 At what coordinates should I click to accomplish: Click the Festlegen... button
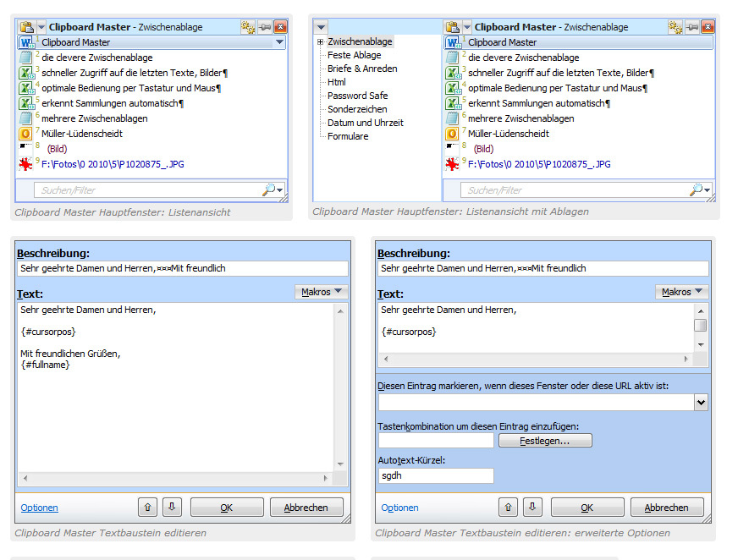(545, 441)
